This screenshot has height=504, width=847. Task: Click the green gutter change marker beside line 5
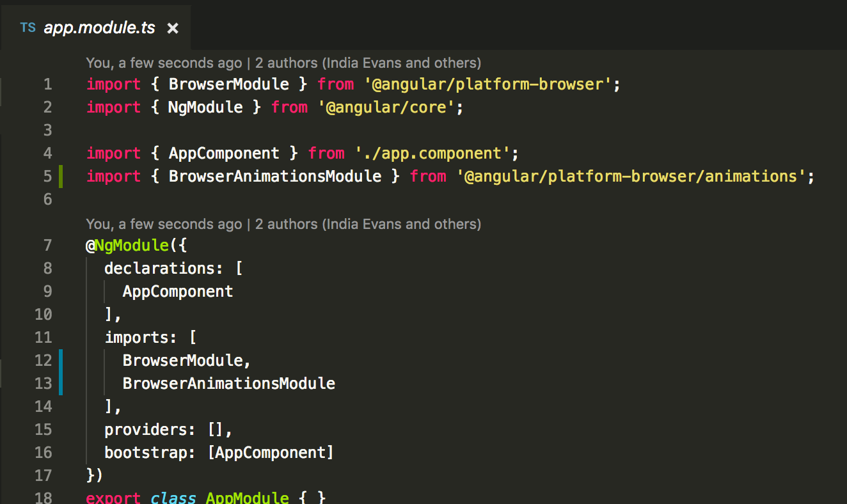(61, 176)
